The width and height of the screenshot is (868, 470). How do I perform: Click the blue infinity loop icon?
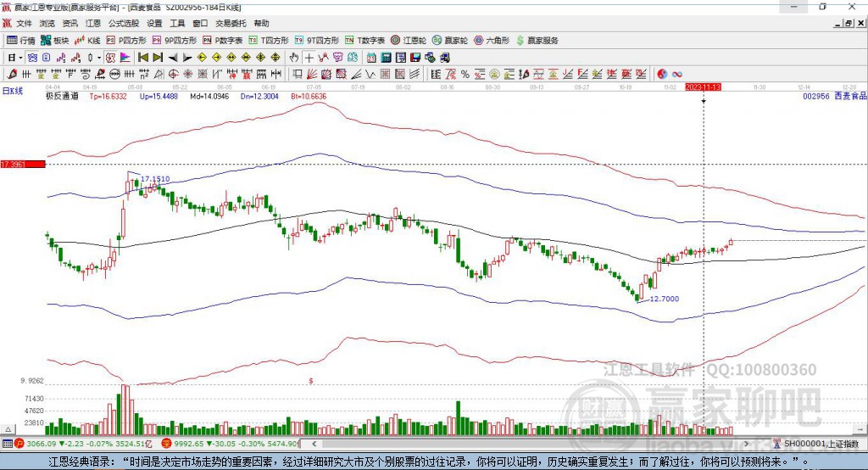tap(677, 74)
